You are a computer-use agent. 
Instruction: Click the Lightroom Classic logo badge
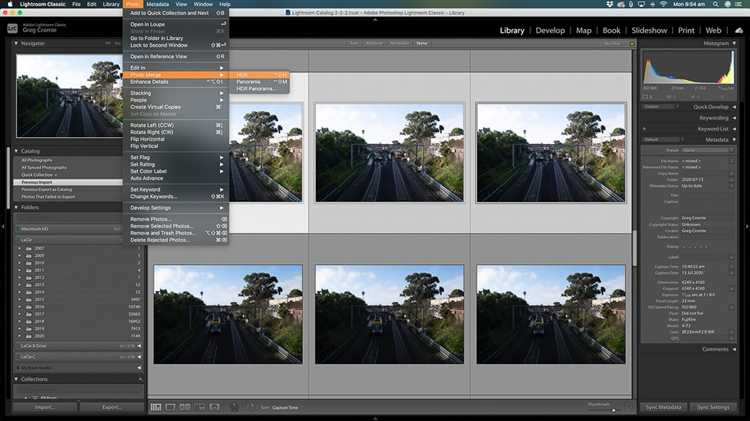click(12, 29)
